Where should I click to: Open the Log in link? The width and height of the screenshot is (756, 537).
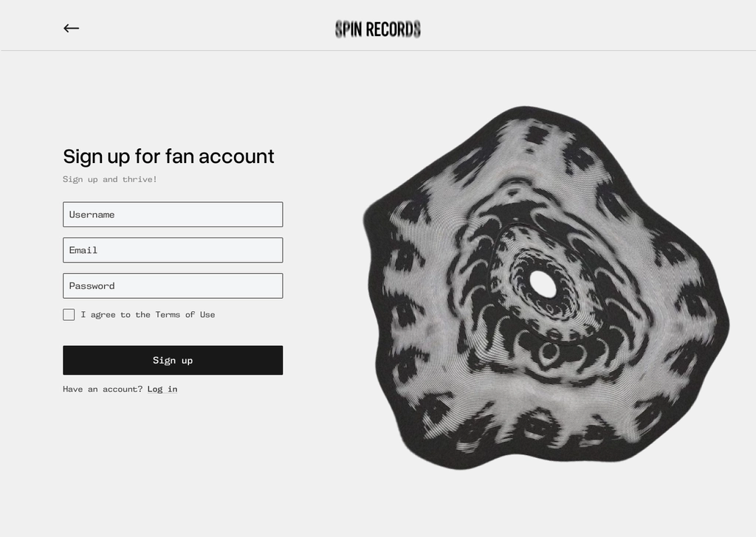(162, 389)
